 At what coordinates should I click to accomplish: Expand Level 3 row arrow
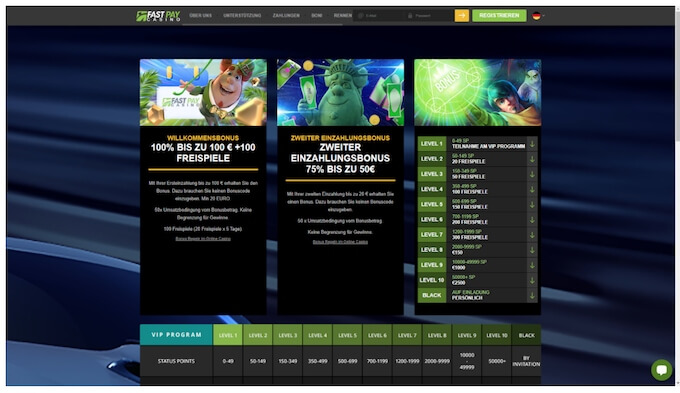point(532,174)
